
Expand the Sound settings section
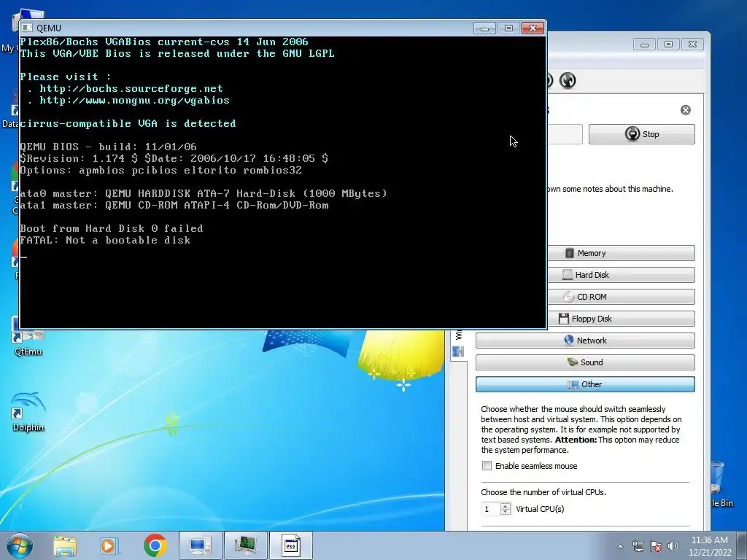(x=585, y=362)
